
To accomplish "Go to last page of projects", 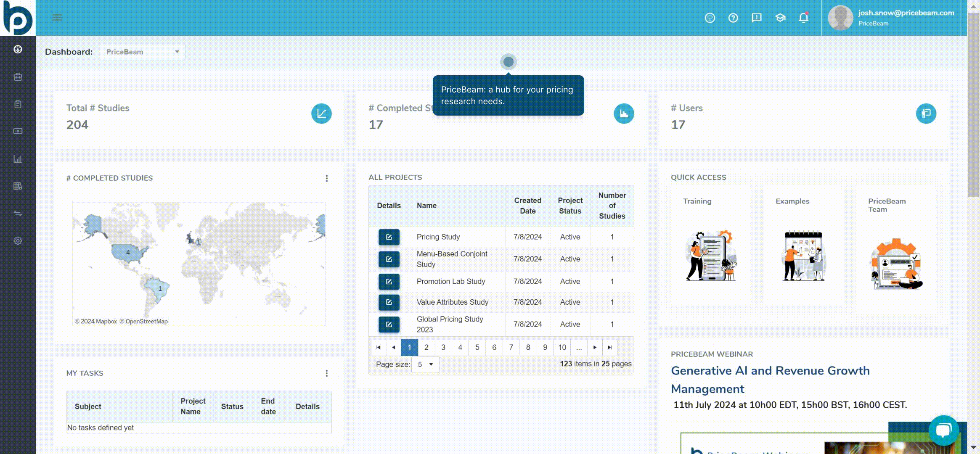I will coord(609,348).
